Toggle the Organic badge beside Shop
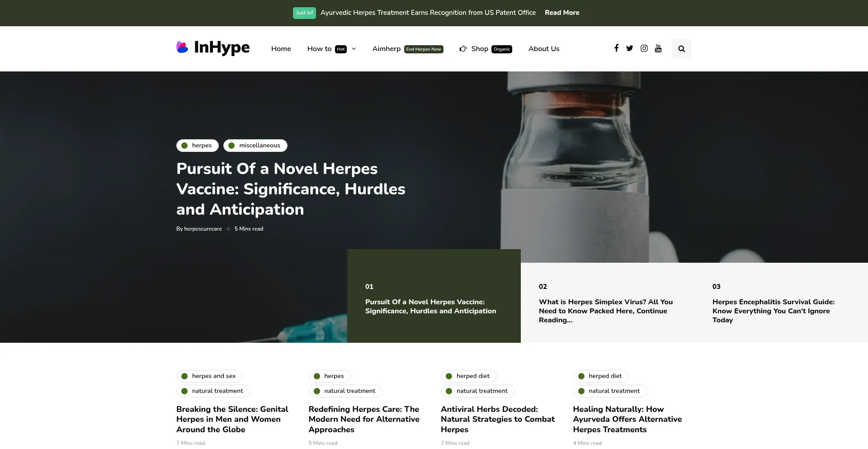Image resolution: width=868 pixels, height=449 pixels. 502,50
